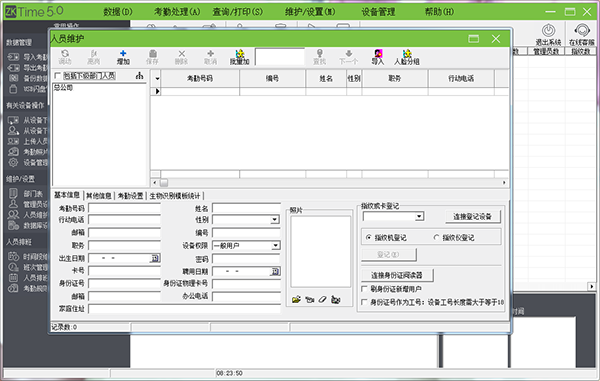Enable 身份证号作为工号 checkbox
Image resolution: width=600 pixels, height=381 pixels.
click(x=364, y=302)
